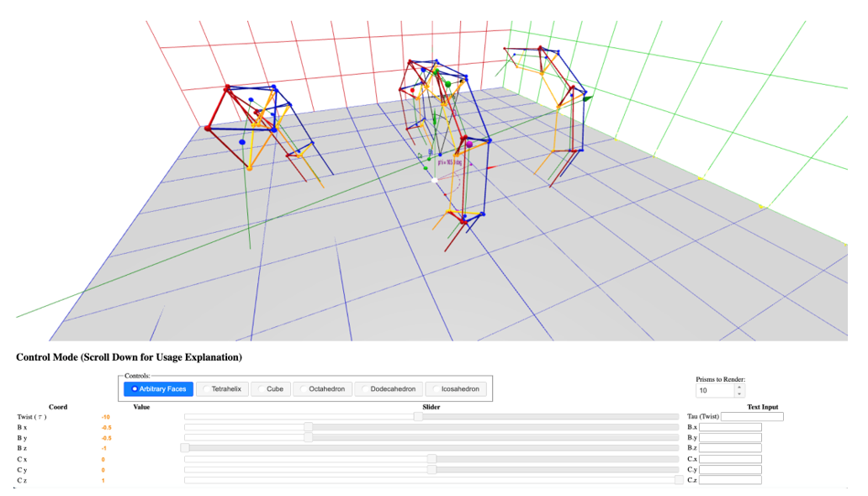This screenshot has width=868, height=496.
Task: Pick the Dodecahedron control mode
Action: (387, 389)
